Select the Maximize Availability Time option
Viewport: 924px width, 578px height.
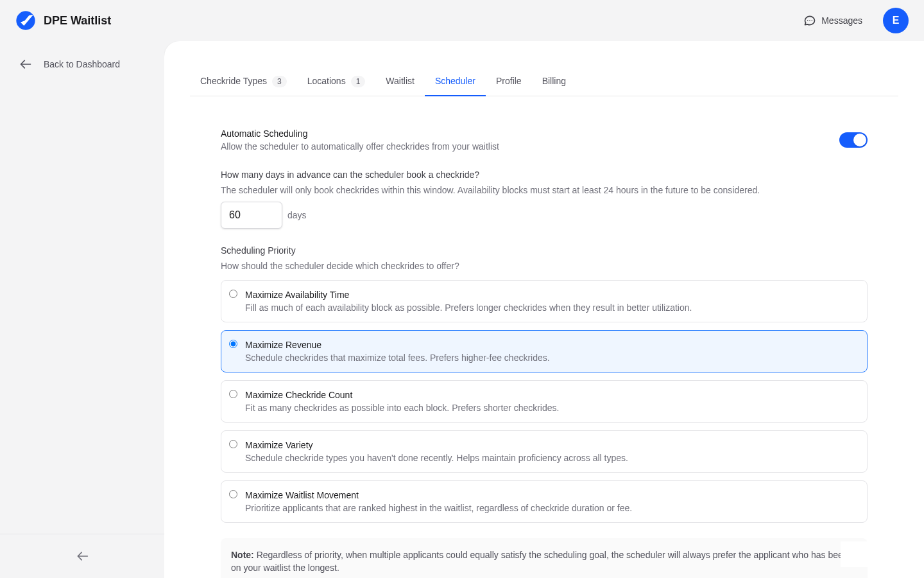pos(233,293)
